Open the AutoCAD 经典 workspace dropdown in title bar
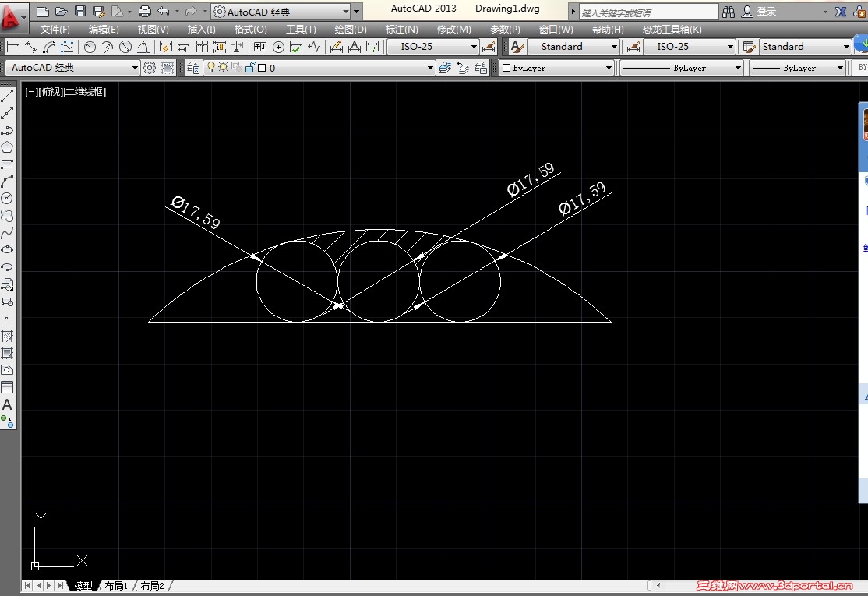Image resolution: width=868 pixels, height=596 pixels. pyautogui.click(x=282, y=11)
